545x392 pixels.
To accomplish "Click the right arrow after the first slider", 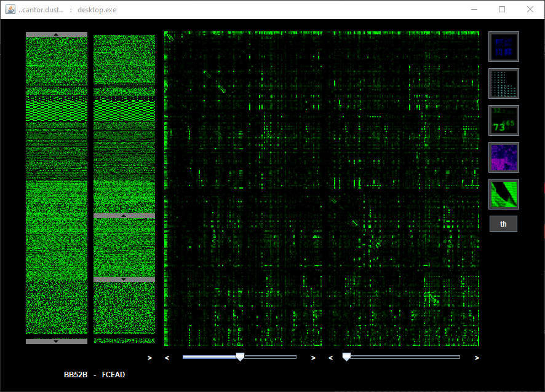I will point(313,358).
